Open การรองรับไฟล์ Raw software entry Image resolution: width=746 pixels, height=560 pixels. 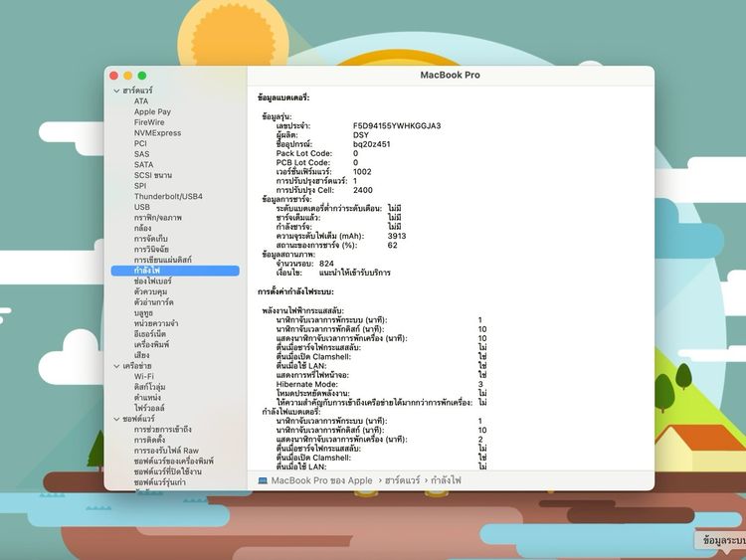coord(166,451)
